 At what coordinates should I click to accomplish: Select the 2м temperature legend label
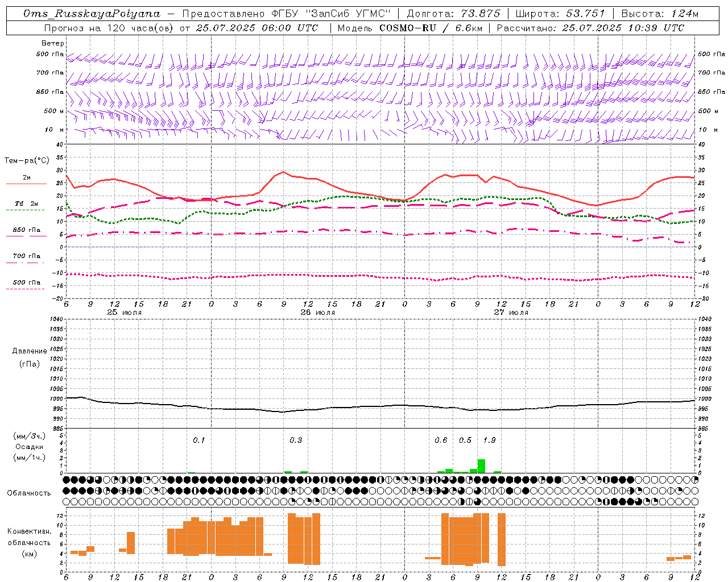coord(27,177)
